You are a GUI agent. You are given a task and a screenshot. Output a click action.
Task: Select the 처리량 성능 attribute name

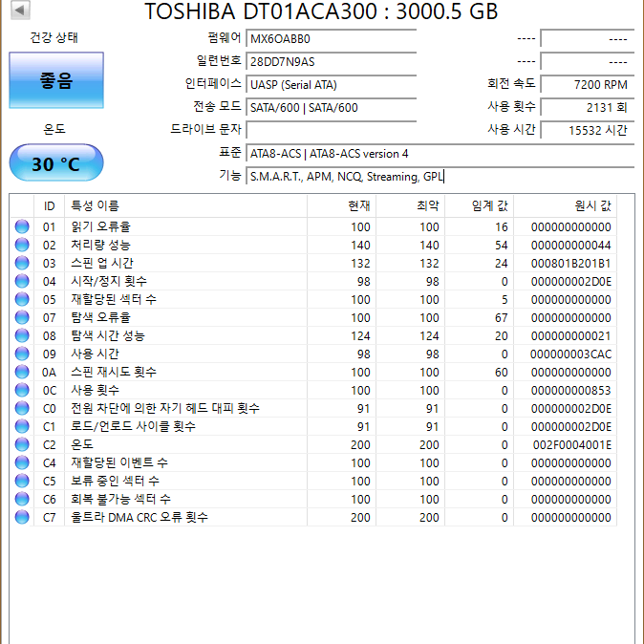(100, 245)
